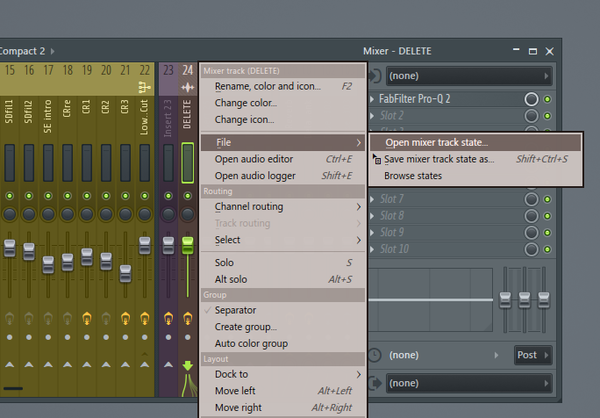The width and height of the screenshot is (600, 418).
Task: Solo the DELETE mixer track
Action: pos(283,263)
